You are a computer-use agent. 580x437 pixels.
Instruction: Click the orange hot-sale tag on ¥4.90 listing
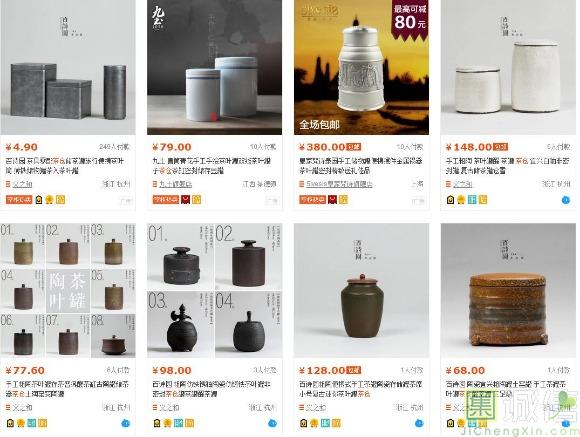(x=19, y=200)
